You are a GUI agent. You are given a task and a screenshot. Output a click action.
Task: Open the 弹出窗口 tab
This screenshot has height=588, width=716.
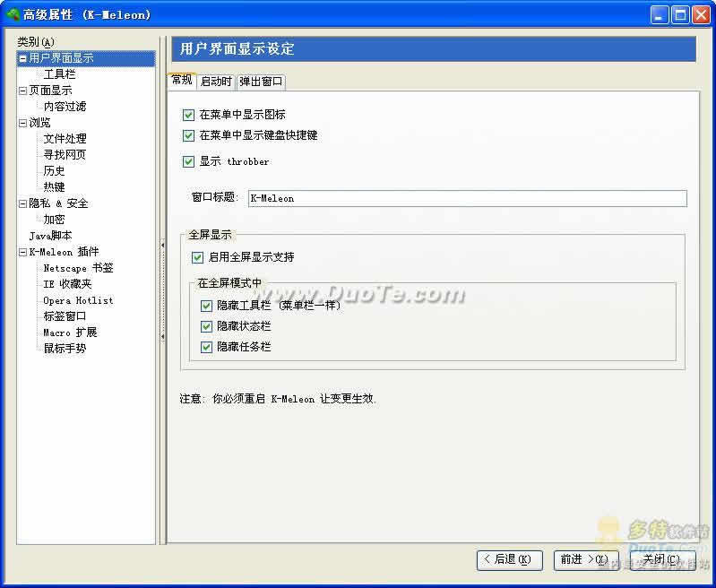(261, 82)
